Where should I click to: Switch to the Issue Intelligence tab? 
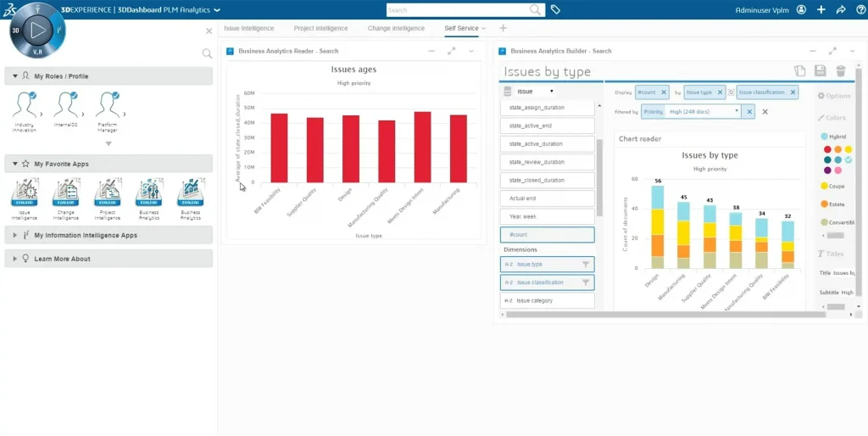pos(249,28)
